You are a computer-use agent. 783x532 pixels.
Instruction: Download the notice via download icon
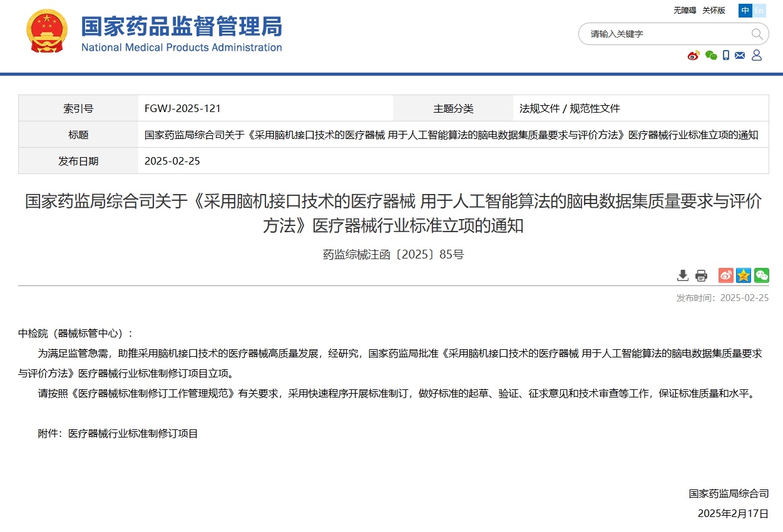tap(683, 275)
